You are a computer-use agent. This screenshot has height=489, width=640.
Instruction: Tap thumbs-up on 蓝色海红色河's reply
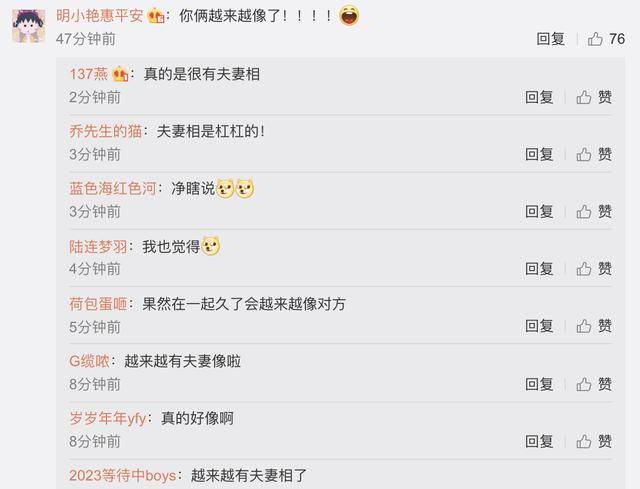pyautogui.click(x=584, y=211)
